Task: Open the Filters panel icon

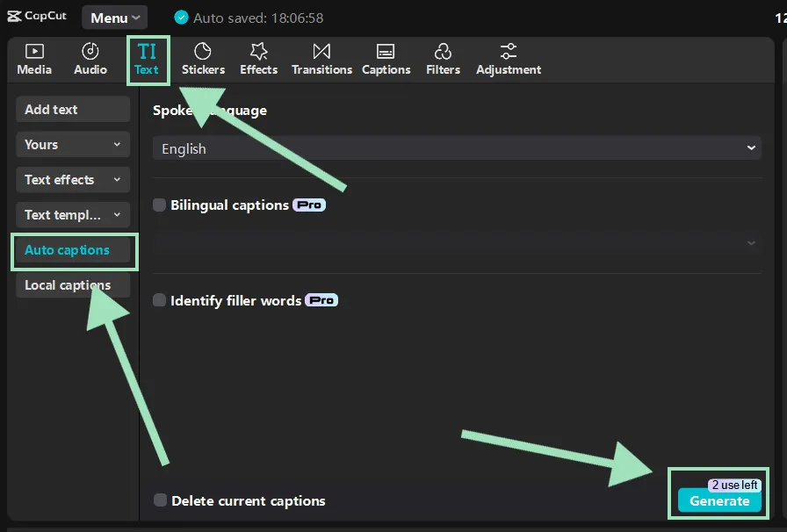Action: [x=443, y=51]
